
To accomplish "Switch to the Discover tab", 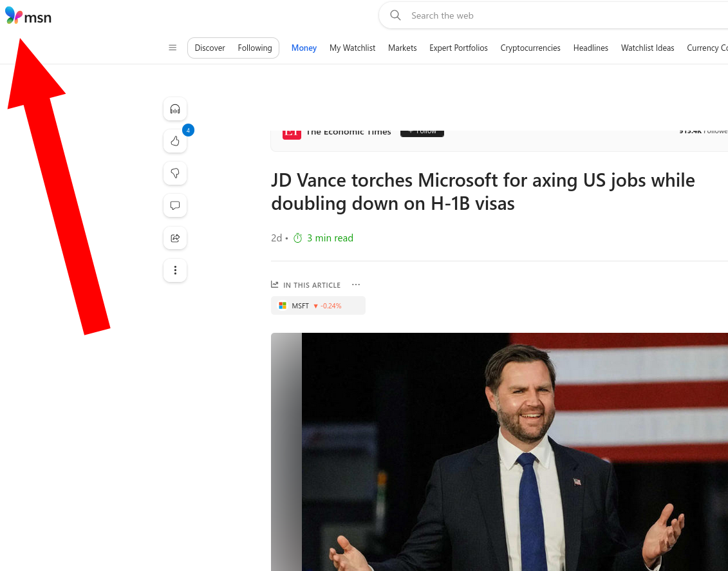I will coord(210,48).
